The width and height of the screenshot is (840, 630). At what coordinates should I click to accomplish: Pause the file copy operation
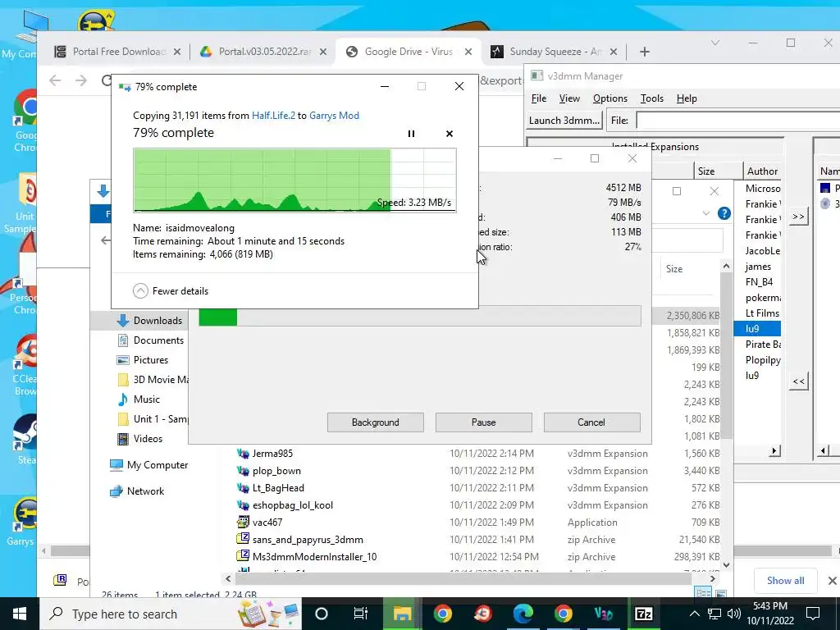[412, 134]
